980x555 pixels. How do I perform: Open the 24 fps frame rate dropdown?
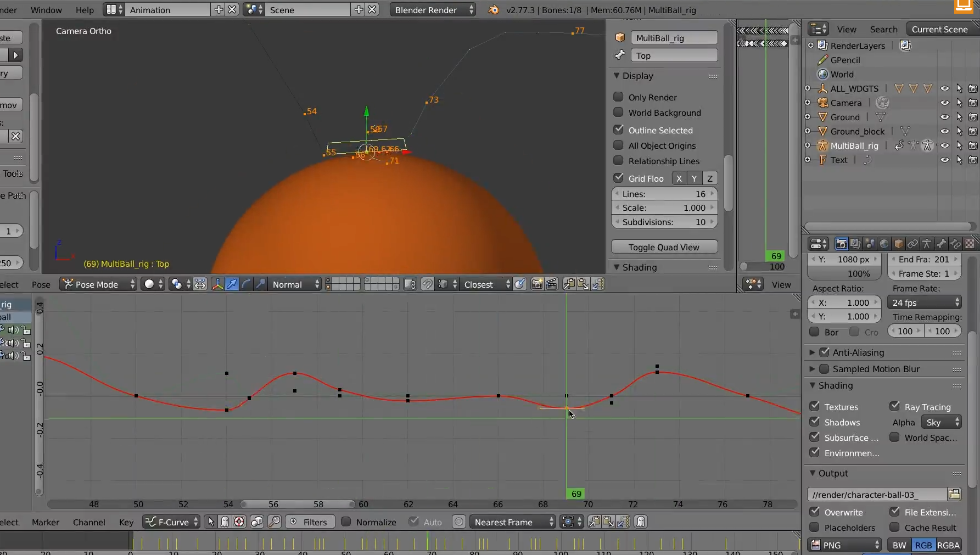pos(925,302)
